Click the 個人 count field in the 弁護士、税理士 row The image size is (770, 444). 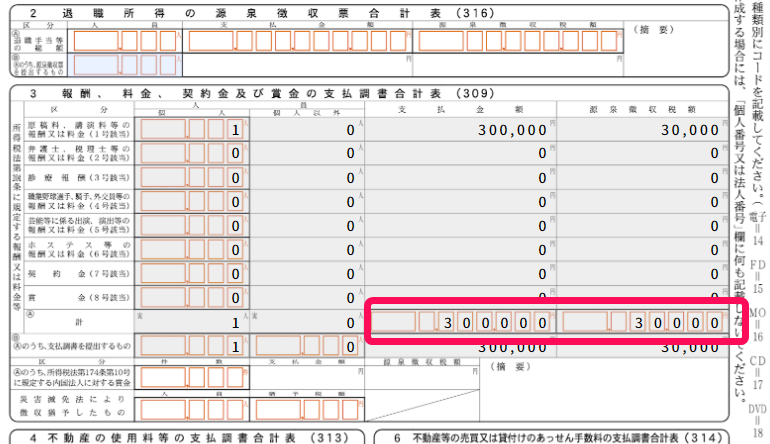(x=192, y=153)
